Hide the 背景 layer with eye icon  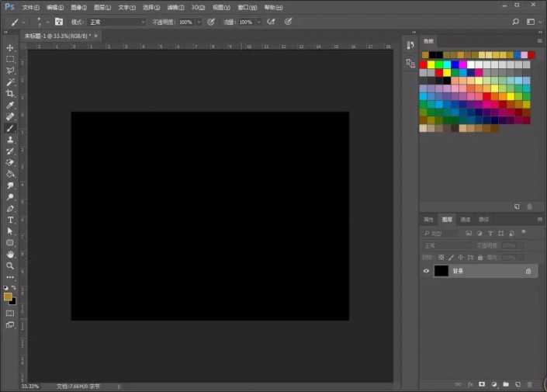426,271
